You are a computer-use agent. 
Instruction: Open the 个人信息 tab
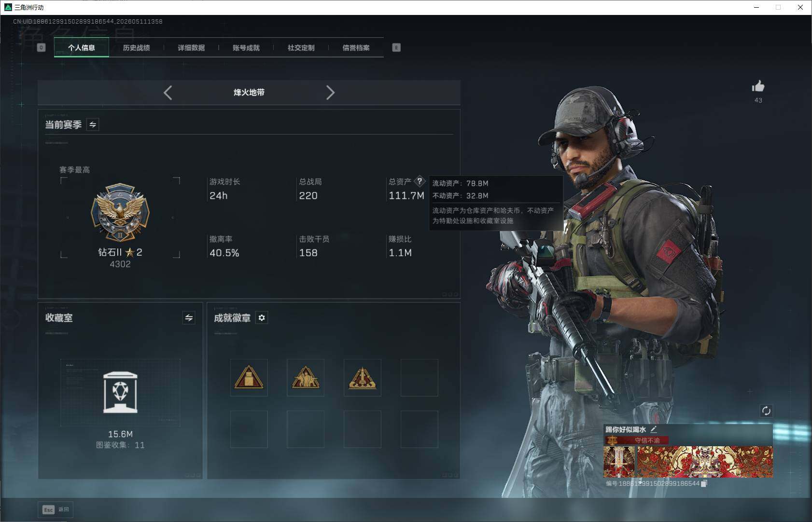[82, 47]
